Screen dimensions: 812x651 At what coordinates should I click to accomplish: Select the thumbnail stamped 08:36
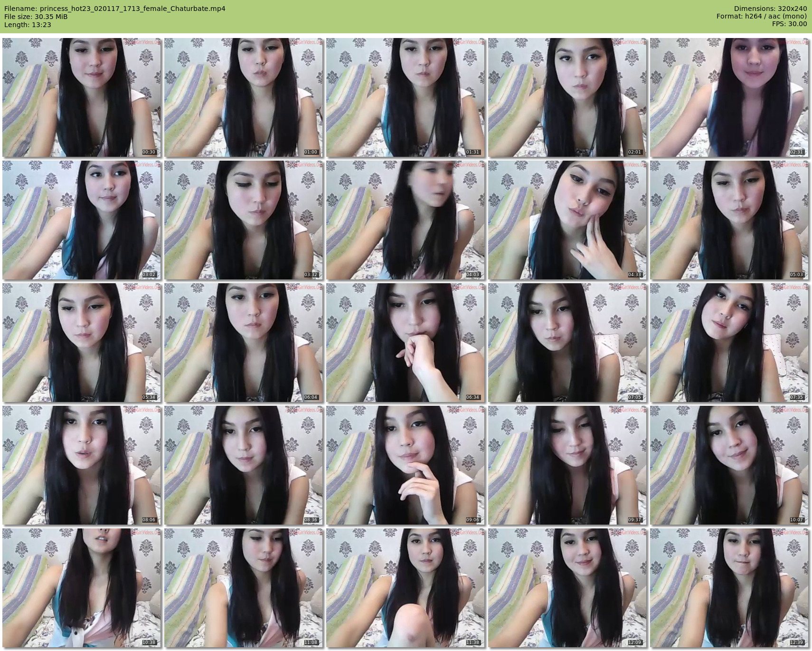pyautogui.click(x=244, y=465)
